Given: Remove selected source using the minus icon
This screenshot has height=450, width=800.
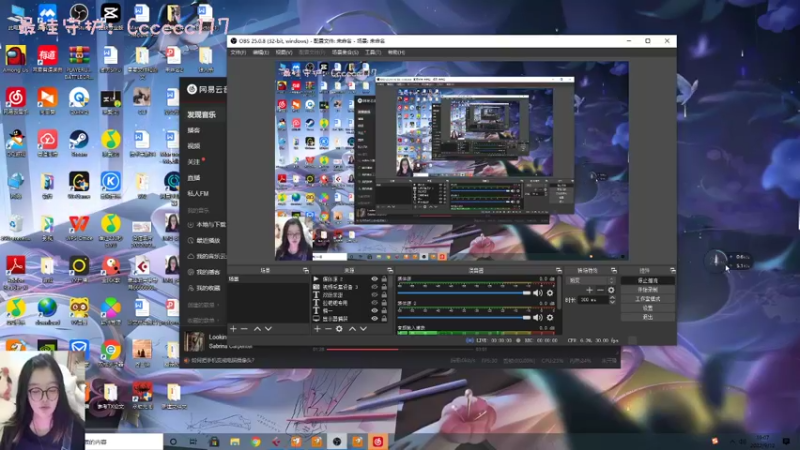Looking at the screenshot, I should click(328, 329).
